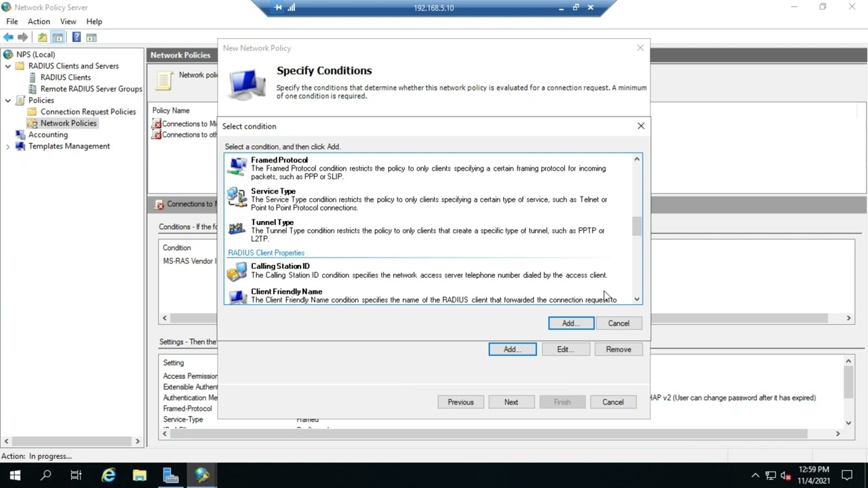The image size is (868, 488).
Task: Click the Templates Management node icon
Action: [x=20, y=146]
